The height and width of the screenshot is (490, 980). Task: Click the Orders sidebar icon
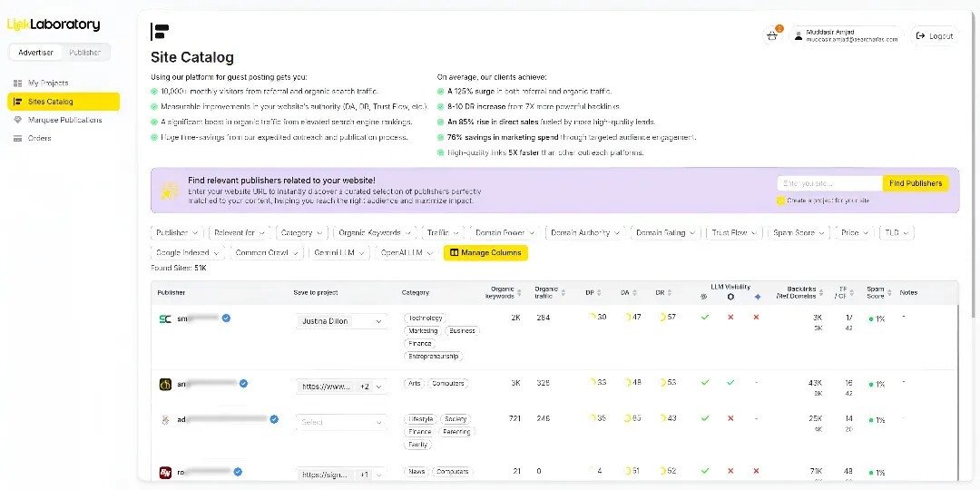[18, 139]
